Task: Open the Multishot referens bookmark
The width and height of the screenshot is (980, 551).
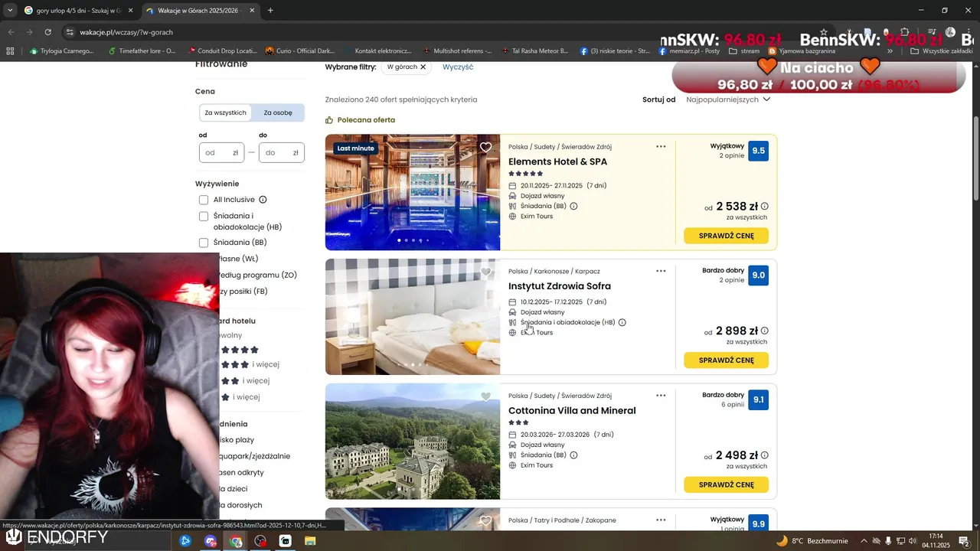Action: pos(457,51)
